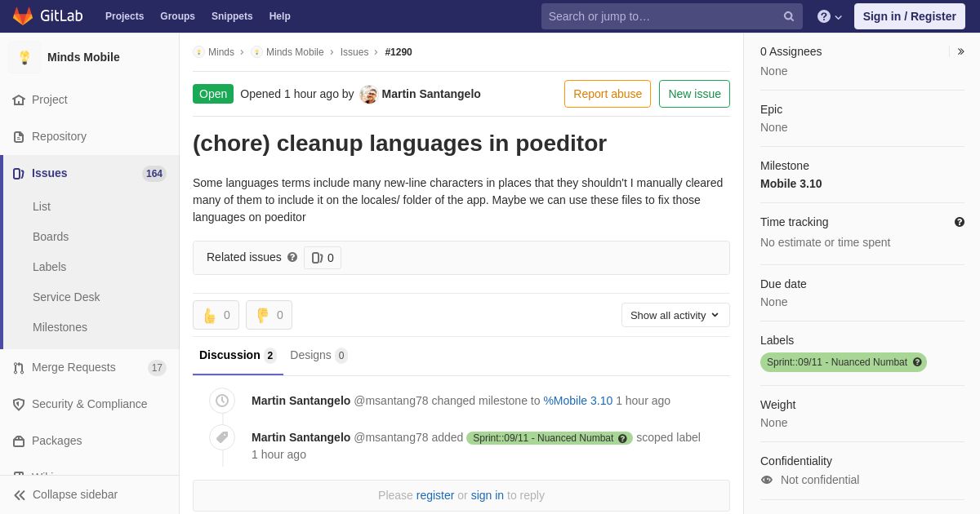Screen dimensions: 980x514
Task: Open the GitLab logo home link
Action: (46, 16)
